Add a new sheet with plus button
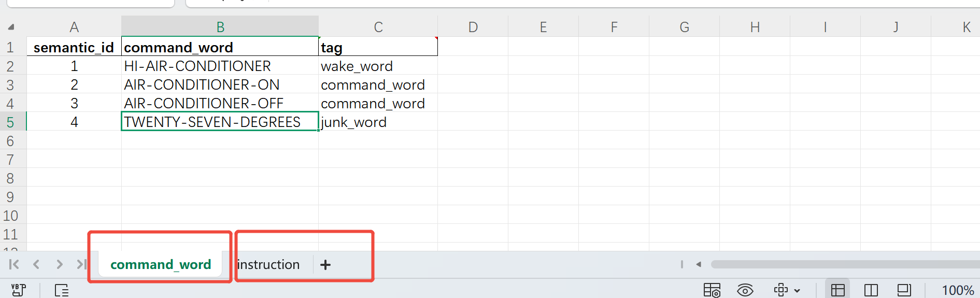 325,265
